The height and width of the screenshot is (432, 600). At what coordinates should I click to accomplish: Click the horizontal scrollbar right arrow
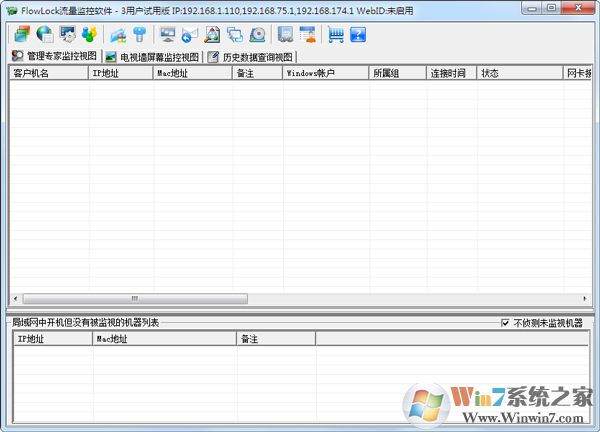tap(585, 298)
